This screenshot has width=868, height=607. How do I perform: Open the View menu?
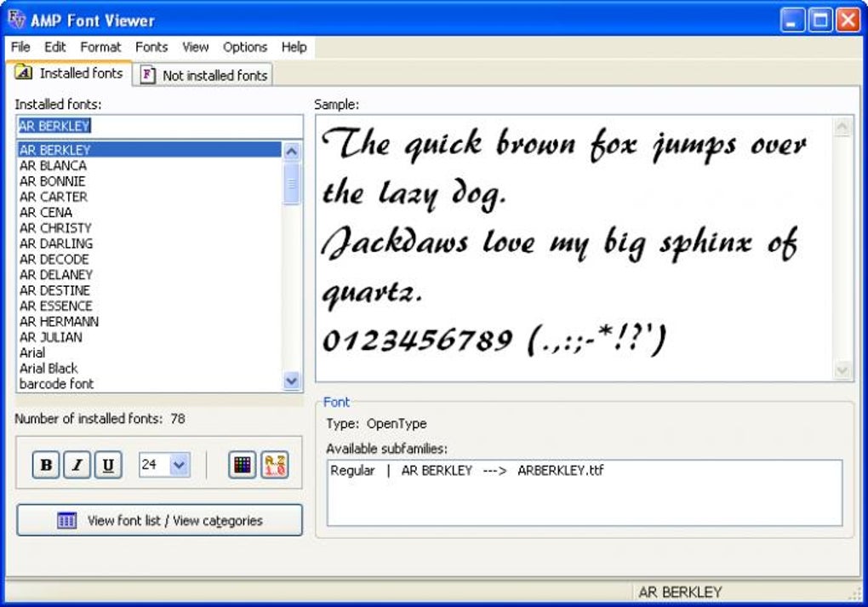(196, 47)
